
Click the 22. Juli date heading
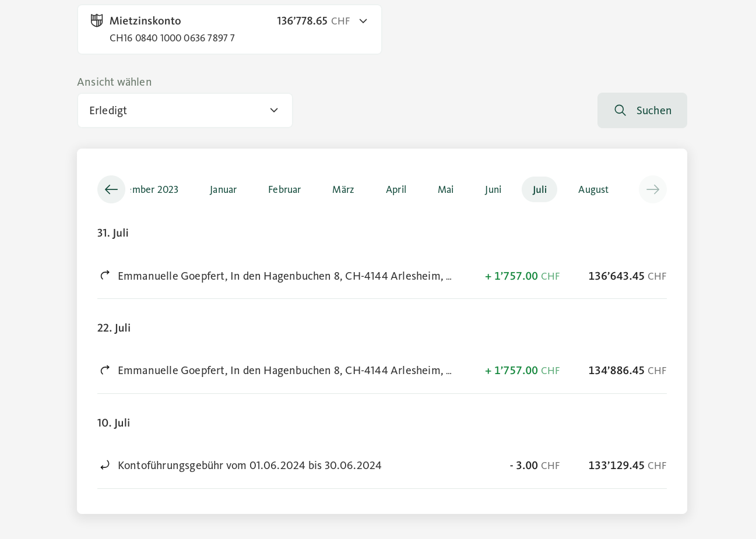(x=114, y=328)
